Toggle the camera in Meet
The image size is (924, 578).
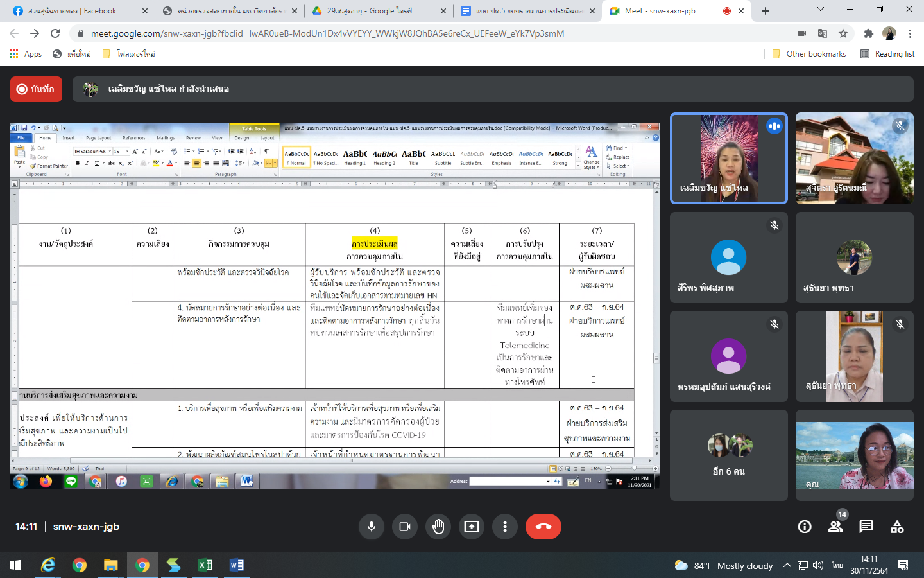405,527
